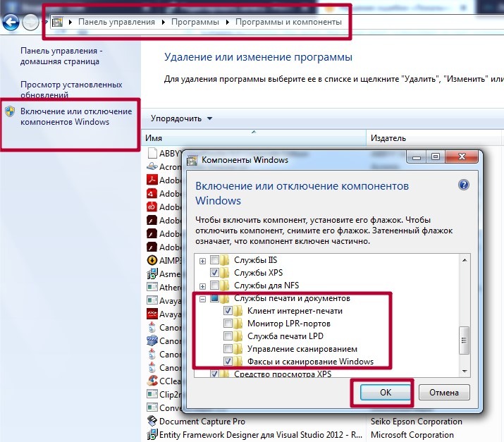Select the AIMP3 program icon
Screen dimensions: 504x442
coord(152,260)
